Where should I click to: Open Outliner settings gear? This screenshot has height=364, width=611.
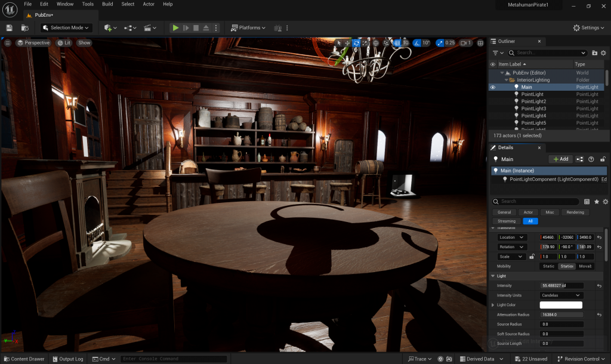604,53
